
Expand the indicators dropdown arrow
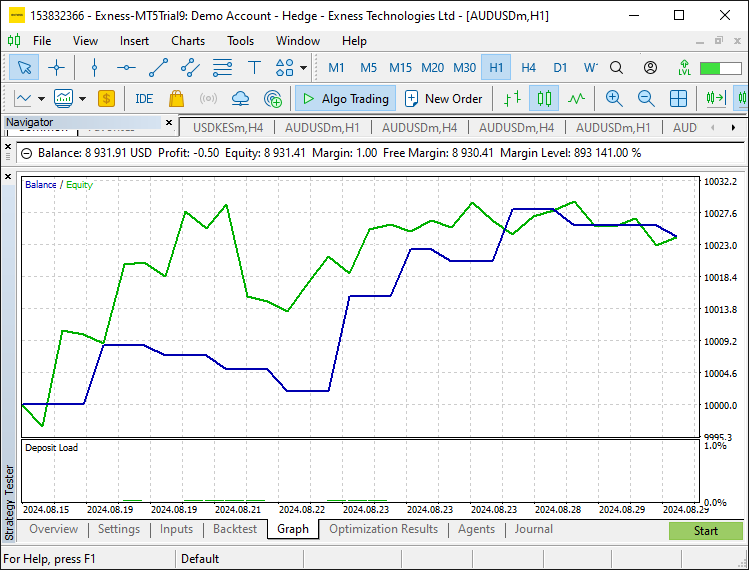click(83, 99)
